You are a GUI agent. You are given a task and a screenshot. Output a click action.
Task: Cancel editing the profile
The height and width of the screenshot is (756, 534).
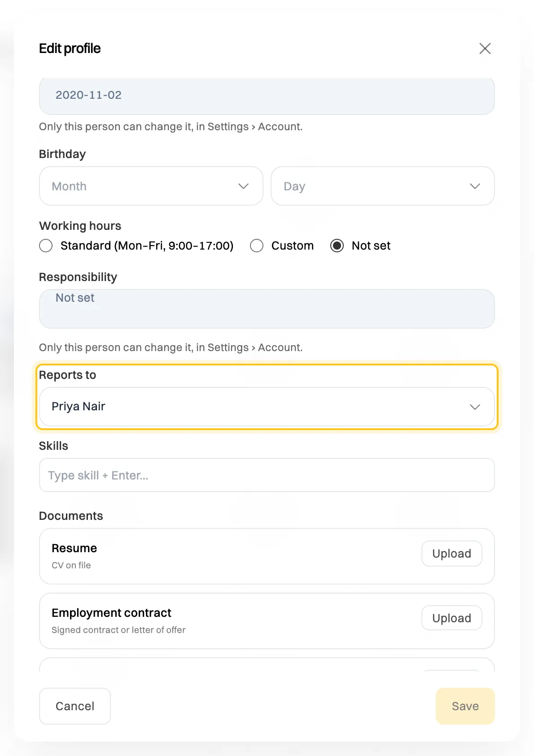point(75,706)
